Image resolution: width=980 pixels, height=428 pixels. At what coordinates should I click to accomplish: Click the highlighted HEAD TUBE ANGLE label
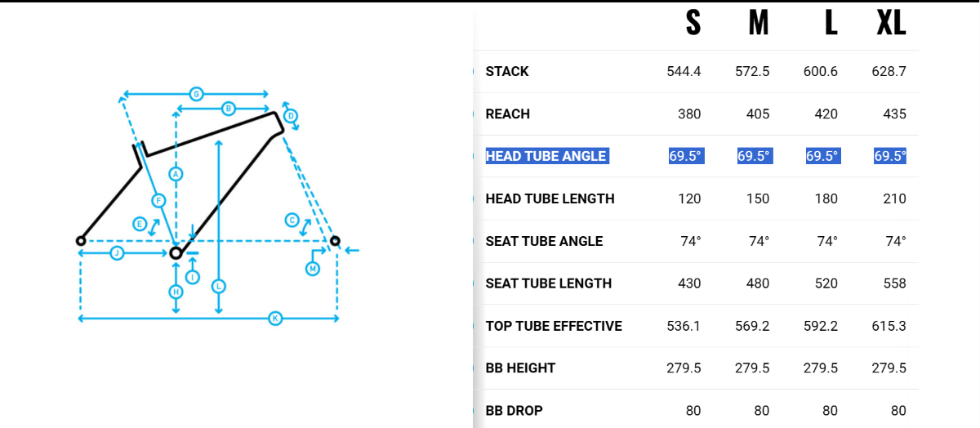pyautogui.click(x=546, y=156)
